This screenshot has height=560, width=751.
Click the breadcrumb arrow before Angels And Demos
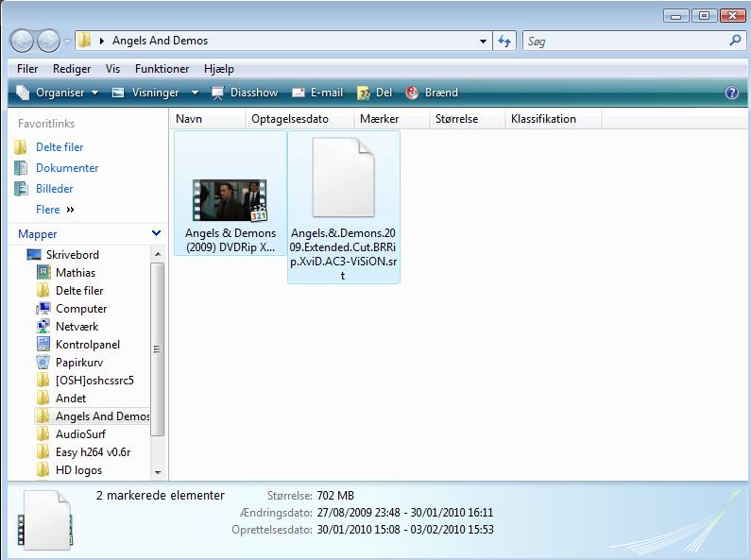point(101,42)
